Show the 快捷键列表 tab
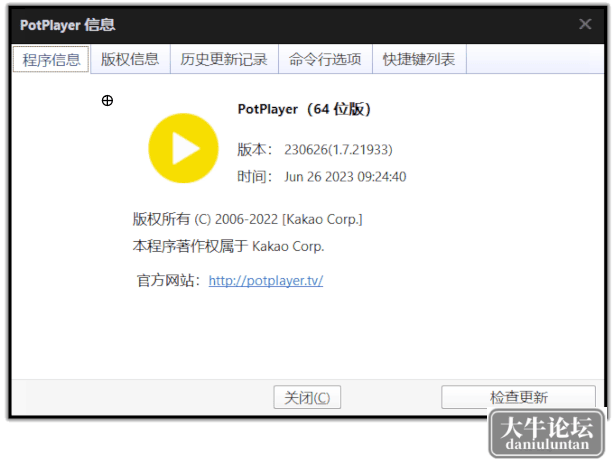The width and height of the screenshot is (612, 465). (x=419, y=59)
